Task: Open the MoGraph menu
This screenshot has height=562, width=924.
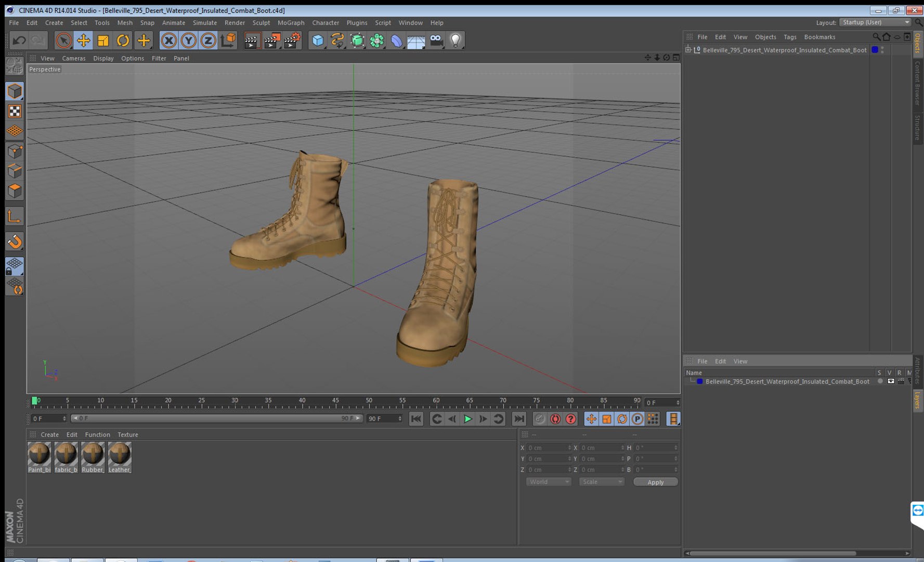Action: pyautogui.click(x=291, y=23)
